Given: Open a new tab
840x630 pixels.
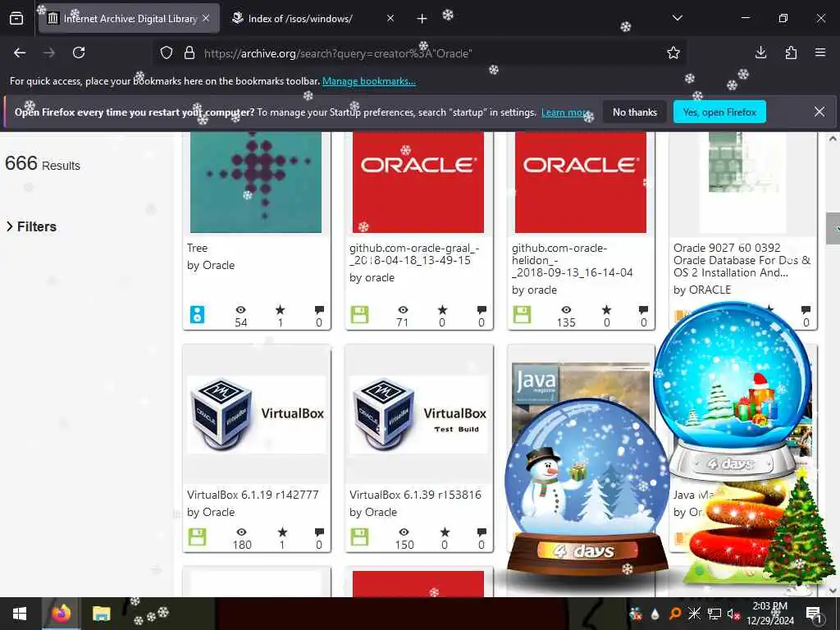Looking at the screenshot, I should 422,19.
